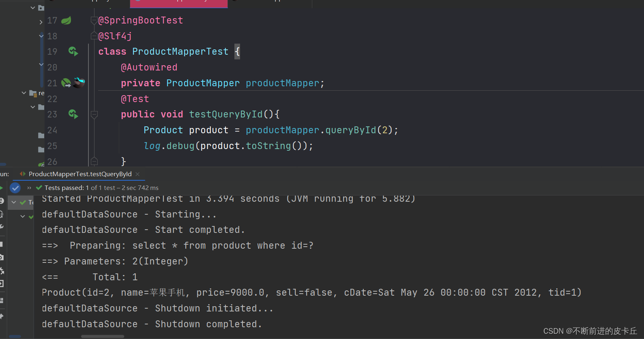Run testQueryById from the line 23 gutter icon
The height and width of the screenshot is (339, 644).
(x=73, y=114)
